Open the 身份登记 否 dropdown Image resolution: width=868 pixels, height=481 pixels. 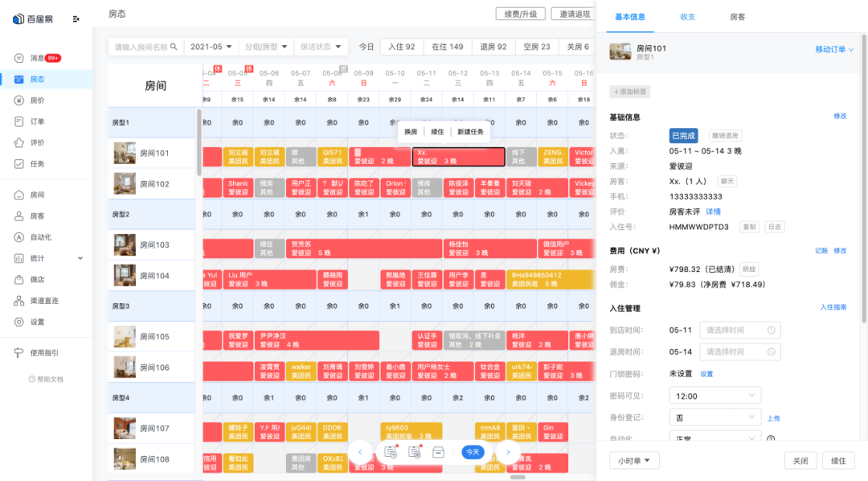[x=714, y=417]
